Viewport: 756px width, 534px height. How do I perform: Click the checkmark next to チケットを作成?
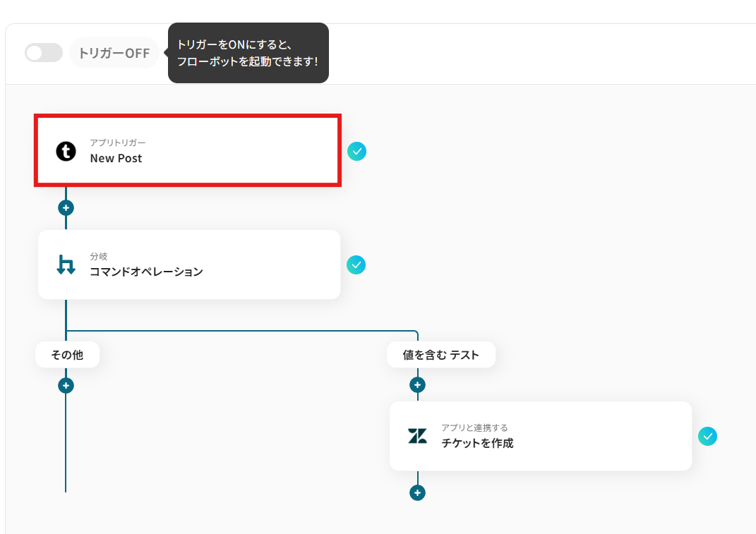[708, 436]
